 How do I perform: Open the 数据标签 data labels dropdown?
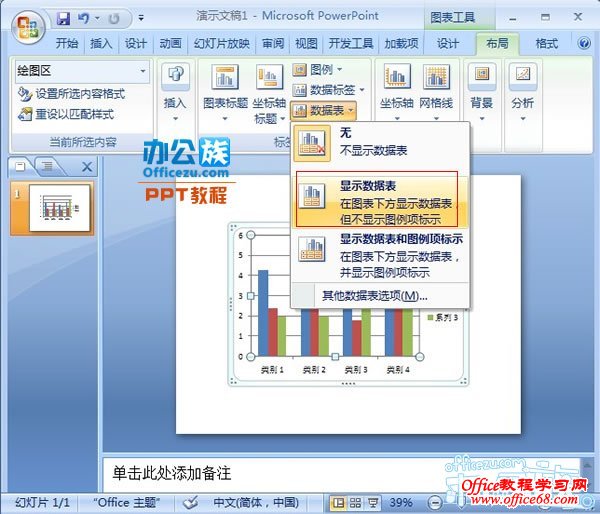click(328, 90)
